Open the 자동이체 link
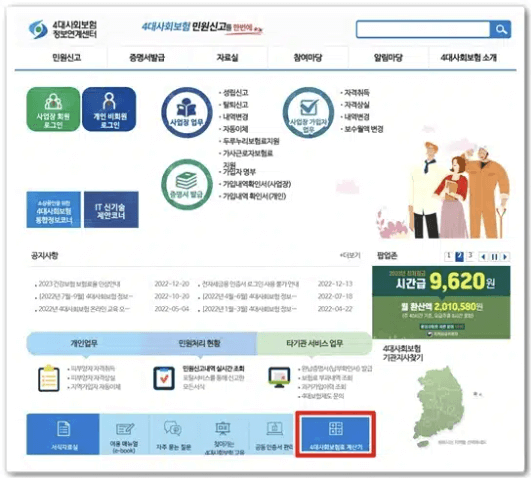This screenshot has width=531, height=478. coord(235,129)
